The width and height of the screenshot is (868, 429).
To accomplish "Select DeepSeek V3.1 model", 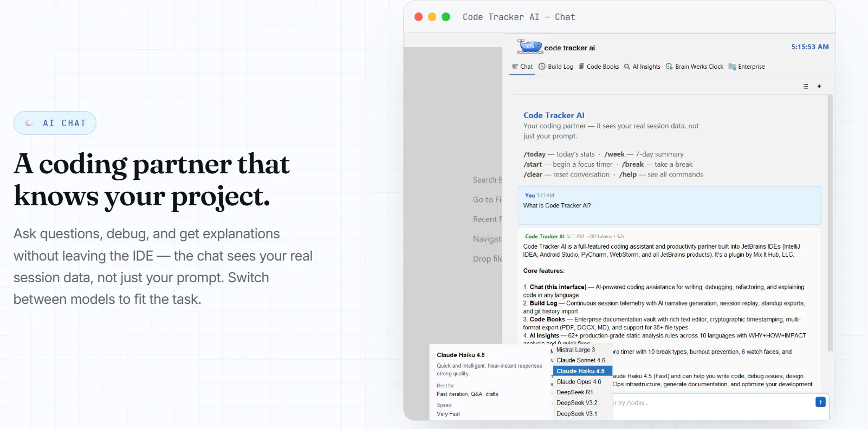I will click(x=582, y=414).
